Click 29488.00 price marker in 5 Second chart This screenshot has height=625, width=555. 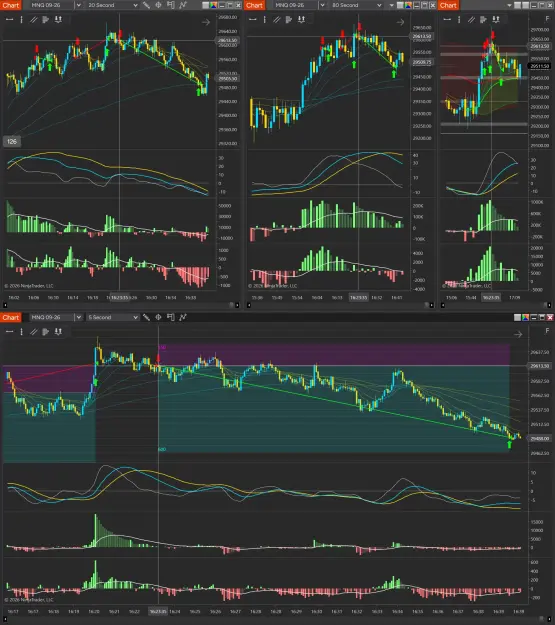coord(539,438)
